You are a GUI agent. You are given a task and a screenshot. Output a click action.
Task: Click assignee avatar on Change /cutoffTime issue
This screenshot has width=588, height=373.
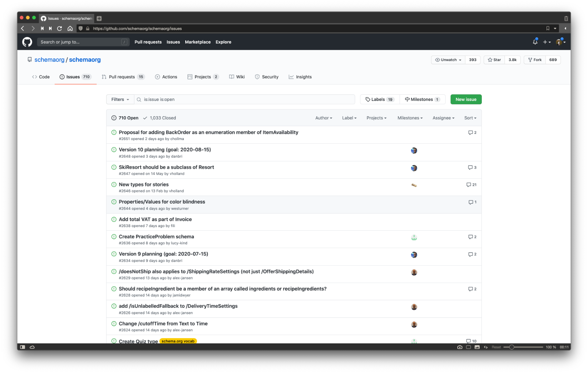[414, 325]
